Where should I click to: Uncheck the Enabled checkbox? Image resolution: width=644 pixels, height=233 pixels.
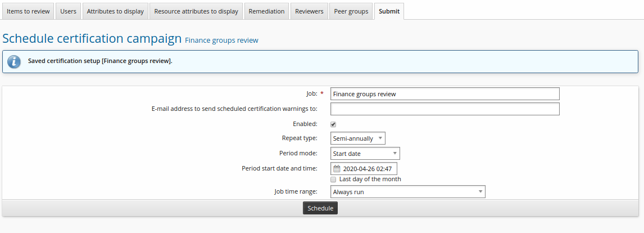(x=333, y=124)
